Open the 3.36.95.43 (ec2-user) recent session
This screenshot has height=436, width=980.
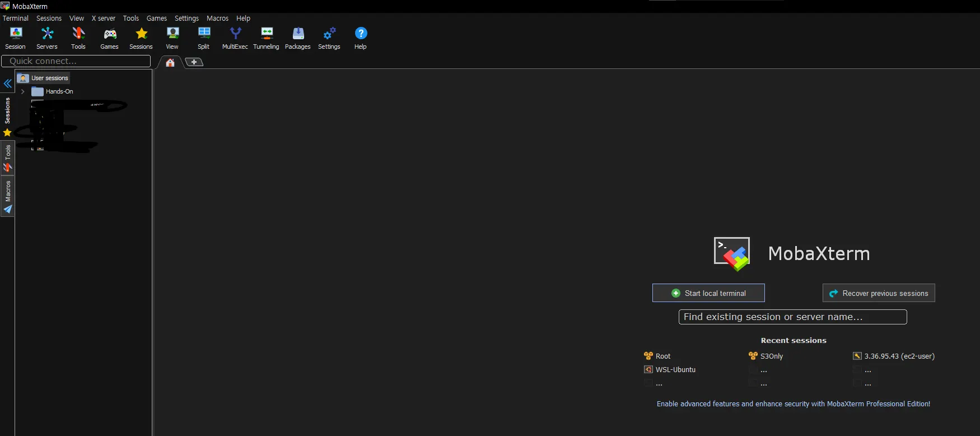point(899,356)
